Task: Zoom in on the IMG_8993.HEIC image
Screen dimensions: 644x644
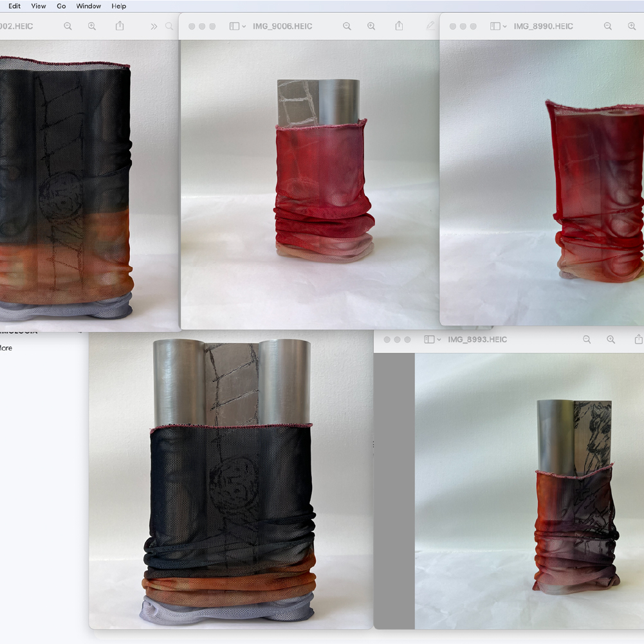Action: (x=611, y=340)
